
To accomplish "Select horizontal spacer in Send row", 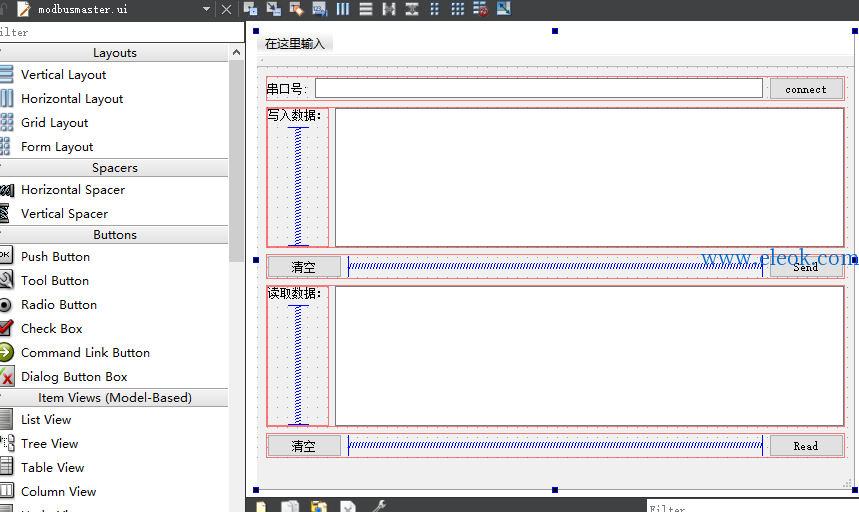I will [555, 266].
